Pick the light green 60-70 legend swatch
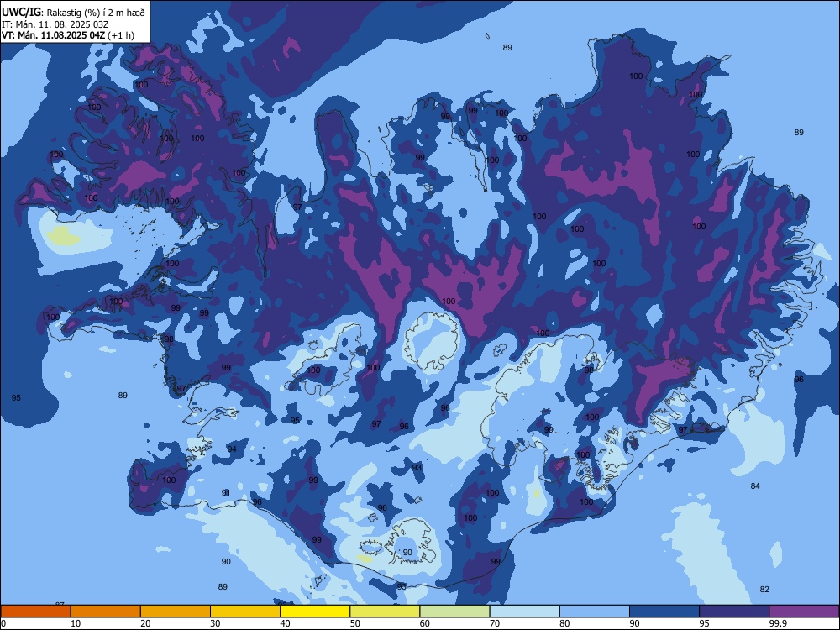The image size is (840, 630). [454, 612]
